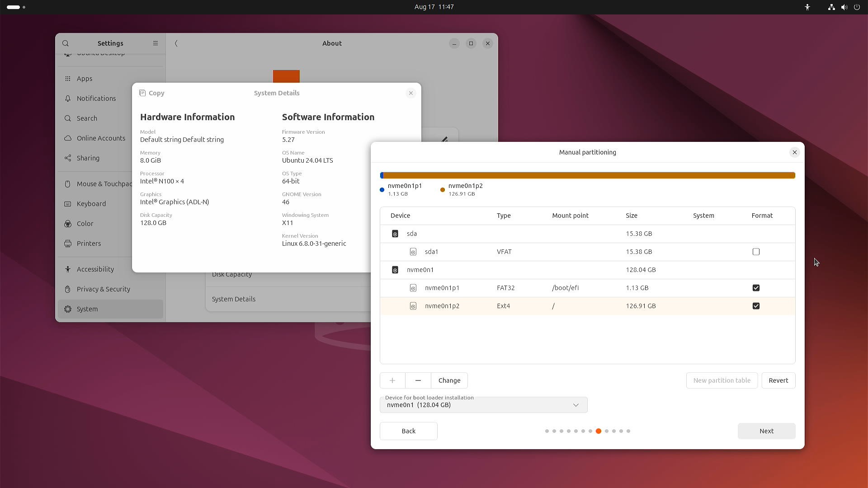The width and height of the screenshot is (868, 488).
Task: Click the Mouse & Touchpad icon
Action: (x=68, y=184)
